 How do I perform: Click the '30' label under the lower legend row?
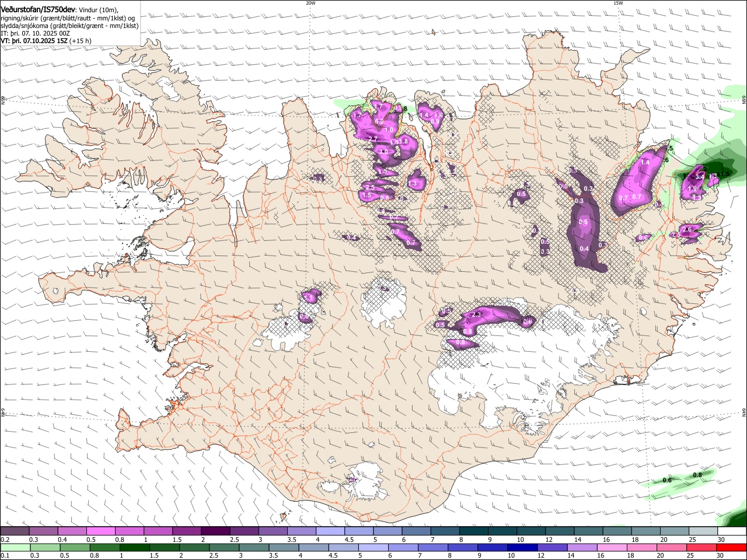click(720, 555)
